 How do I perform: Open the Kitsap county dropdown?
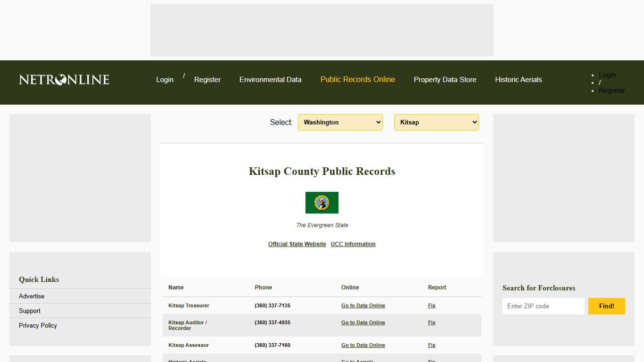click(436, 122)
